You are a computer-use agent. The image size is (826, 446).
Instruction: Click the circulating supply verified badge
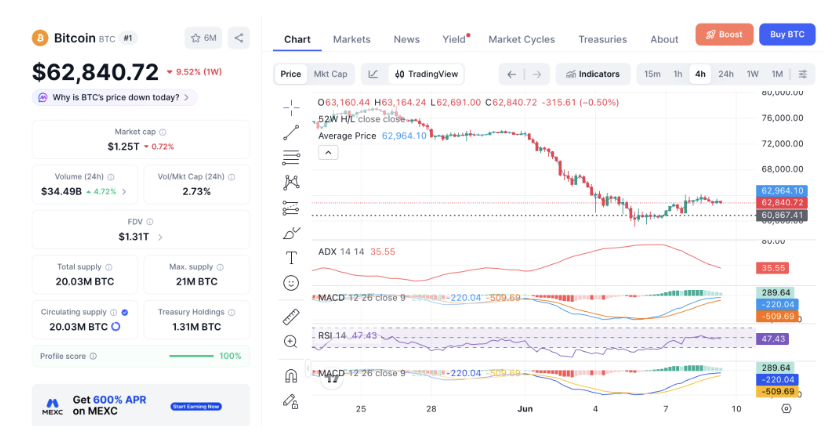click(125, 312)
